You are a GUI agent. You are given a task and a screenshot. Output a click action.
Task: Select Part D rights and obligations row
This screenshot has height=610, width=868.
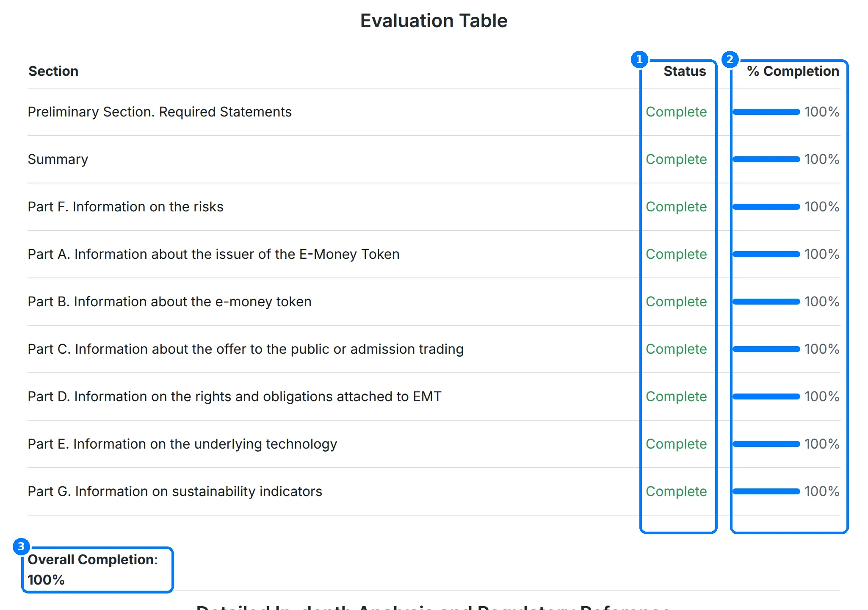[x=434, y=396]
